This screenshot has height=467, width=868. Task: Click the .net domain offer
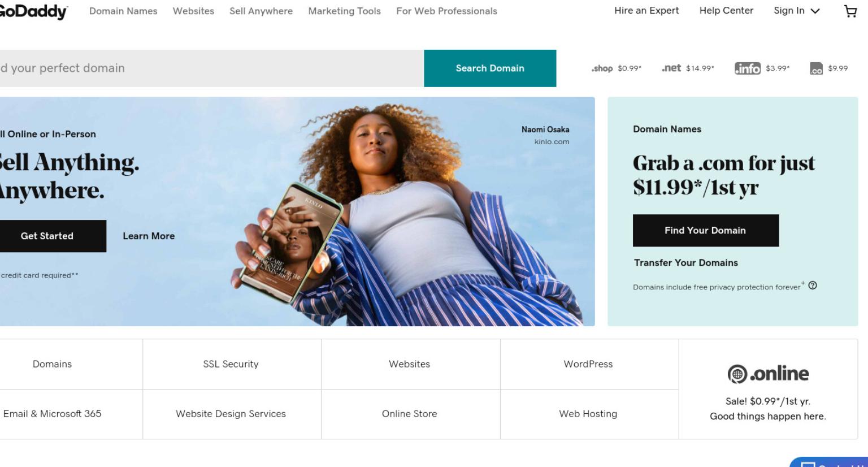click(688, 68)
